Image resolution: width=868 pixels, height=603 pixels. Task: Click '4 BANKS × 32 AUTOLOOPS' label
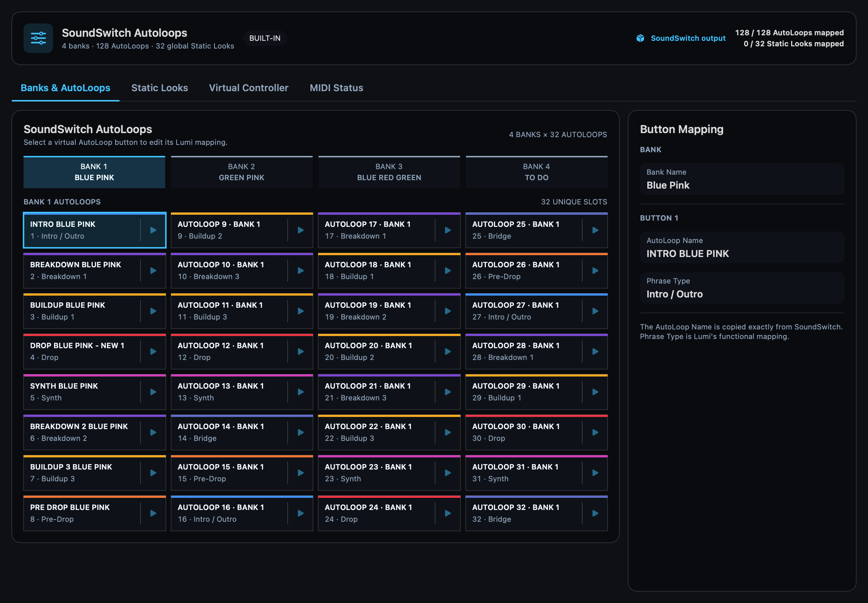tap(558, 135)
